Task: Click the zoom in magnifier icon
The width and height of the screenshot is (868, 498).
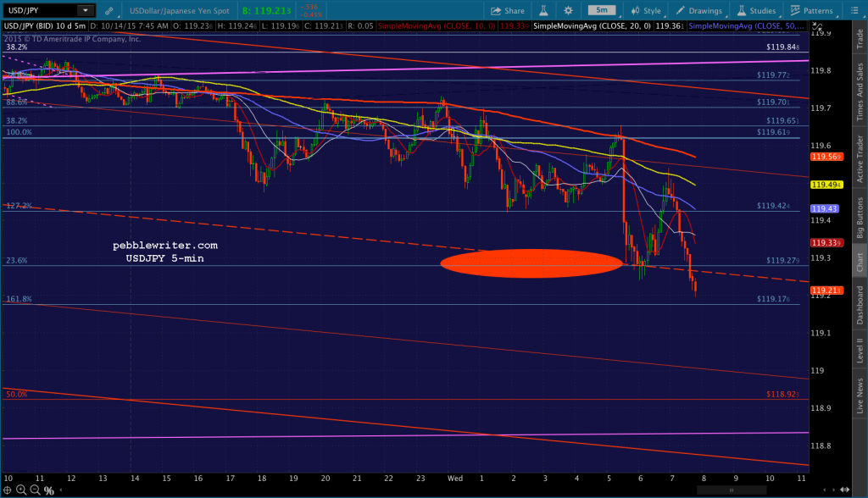Action: tap(21, 490)
